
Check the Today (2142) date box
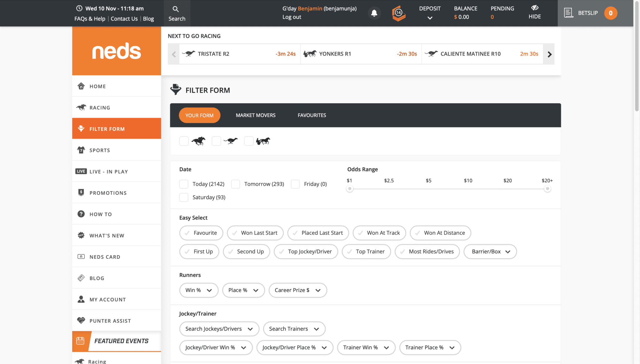(184, 184)
